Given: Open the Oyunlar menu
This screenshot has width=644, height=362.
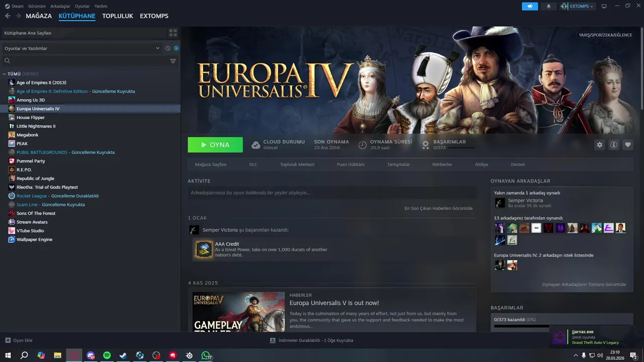Looking at the screenshot, I should tap(83, 6).
